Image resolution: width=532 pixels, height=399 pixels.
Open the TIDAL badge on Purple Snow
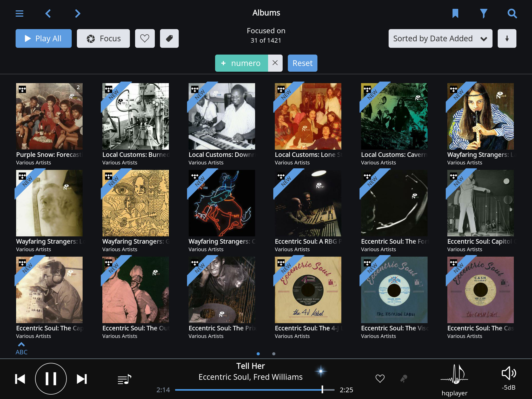point(22,90)
